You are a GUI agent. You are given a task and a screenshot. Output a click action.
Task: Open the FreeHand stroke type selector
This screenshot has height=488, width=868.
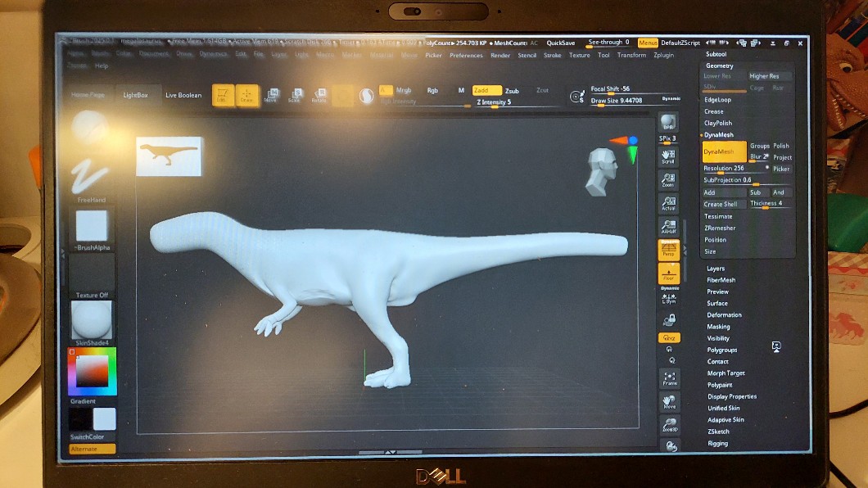[91, 178]
